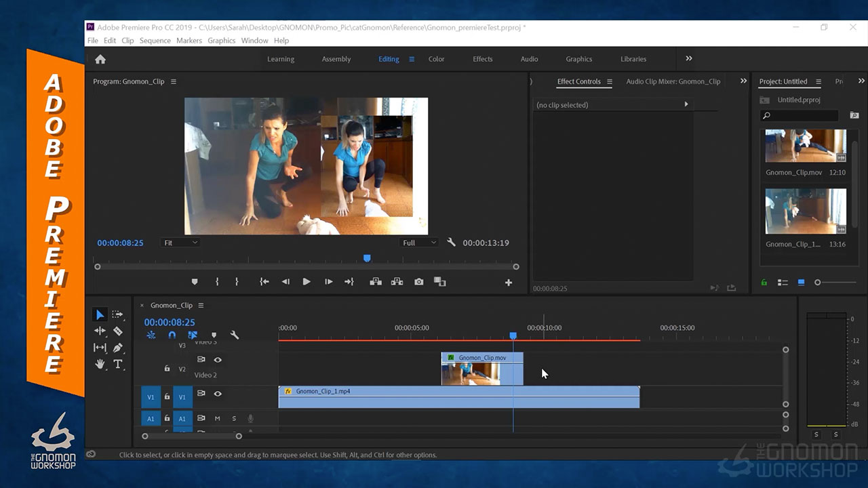Viewport: 868px width, 488px height.
Task: Select the Razor tool
Action: (x=118, y=331)
